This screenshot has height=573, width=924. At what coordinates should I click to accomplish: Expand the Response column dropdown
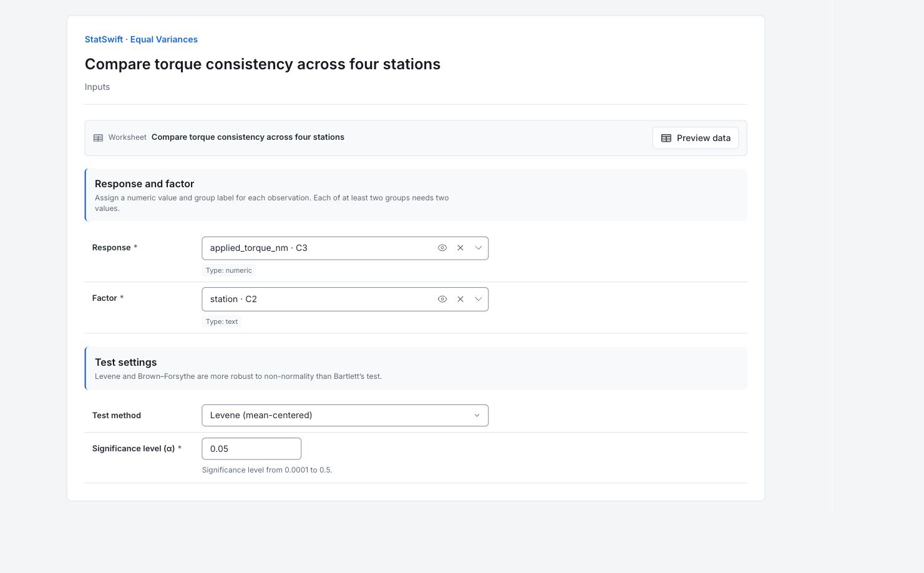coord(479,248)
